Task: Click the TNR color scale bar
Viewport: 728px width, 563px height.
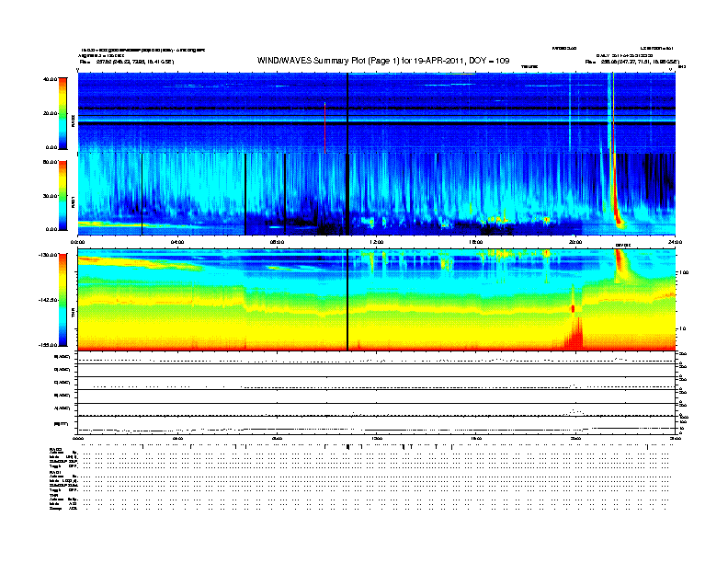Action: tap(63, 300)
